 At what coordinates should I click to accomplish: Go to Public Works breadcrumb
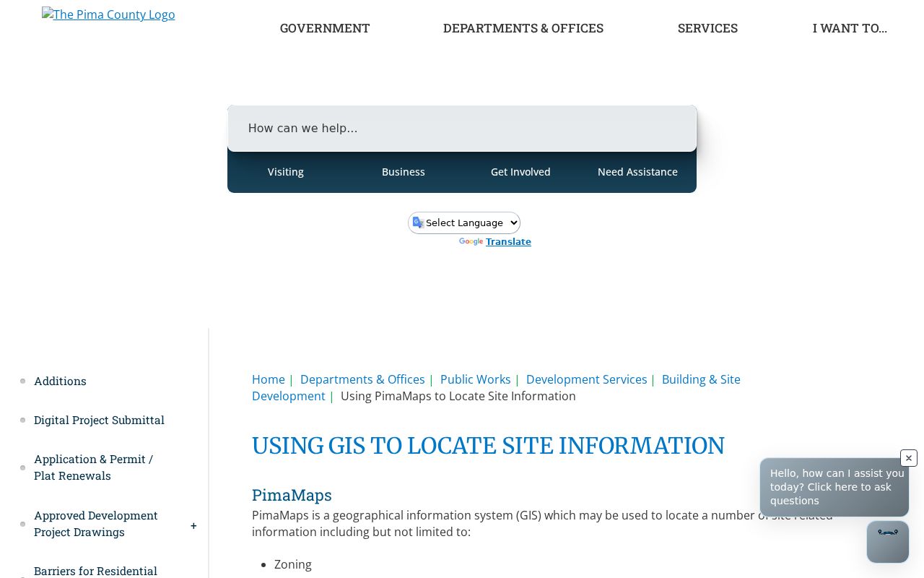pos(476,379)
